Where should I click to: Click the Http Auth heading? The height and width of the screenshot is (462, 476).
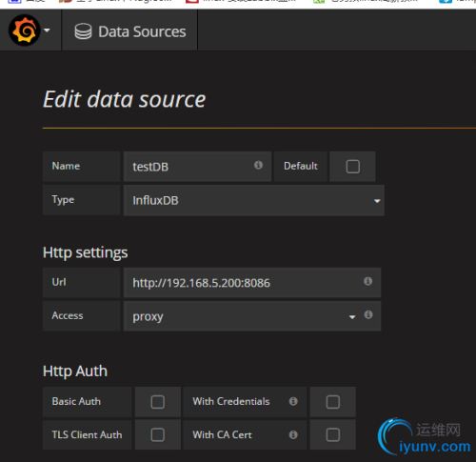coord(75,372)
